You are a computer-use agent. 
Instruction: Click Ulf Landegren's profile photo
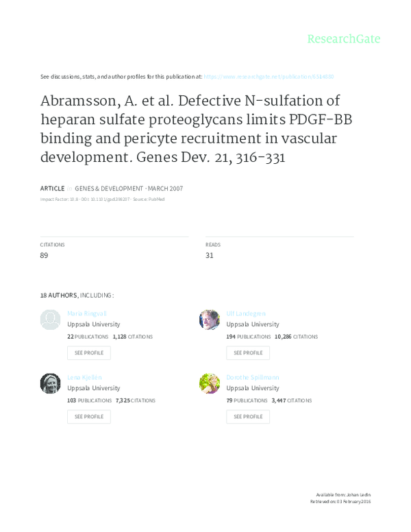pos(210,320)
